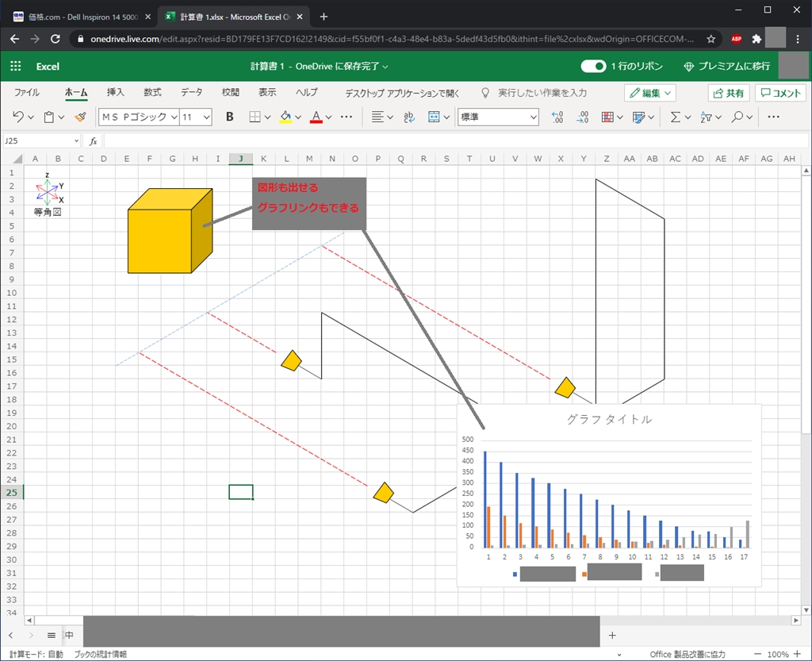Click the Share button

click(729, 94)
